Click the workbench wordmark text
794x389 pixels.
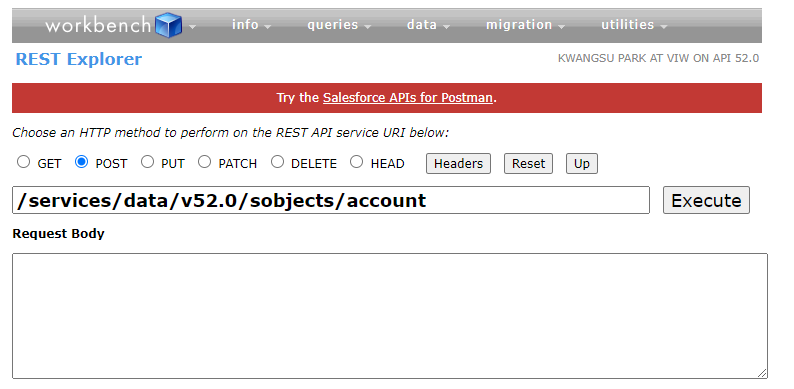click(99, 25)
